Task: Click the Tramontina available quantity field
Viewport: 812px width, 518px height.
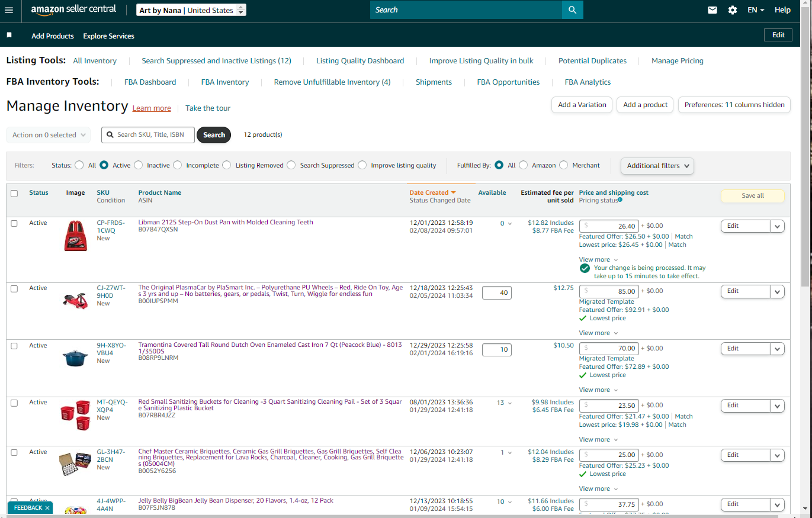Action: pyautogui.click(x=497, y=350)
